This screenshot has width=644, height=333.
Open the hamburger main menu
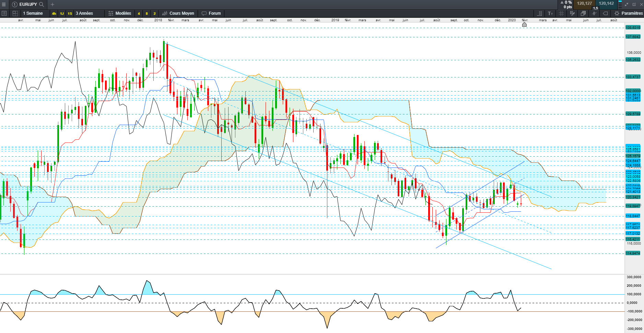pos(4,4)
